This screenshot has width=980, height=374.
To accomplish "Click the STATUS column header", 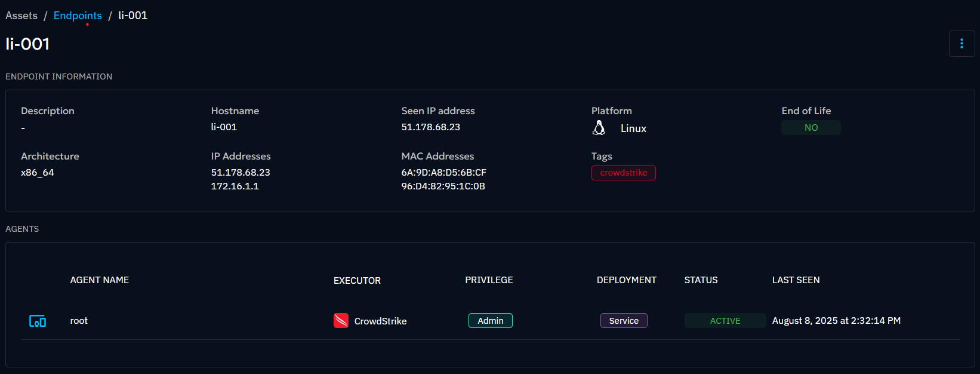I will pyautogui.click(x=701, y=280).
